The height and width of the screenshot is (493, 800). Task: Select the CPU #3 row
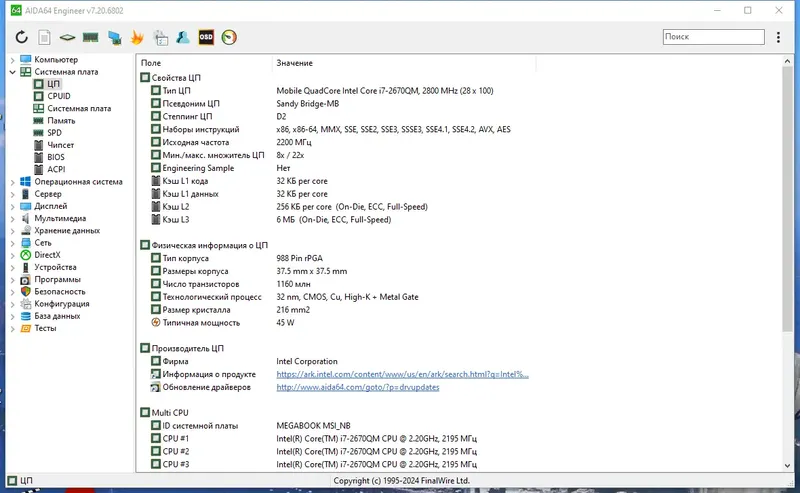[459, 464]
